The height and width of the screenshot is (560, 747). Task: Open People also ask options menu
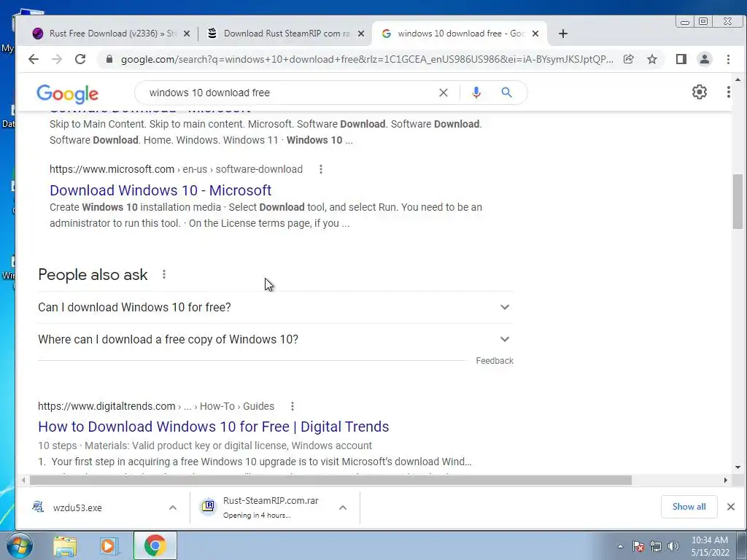click(164, 274)
